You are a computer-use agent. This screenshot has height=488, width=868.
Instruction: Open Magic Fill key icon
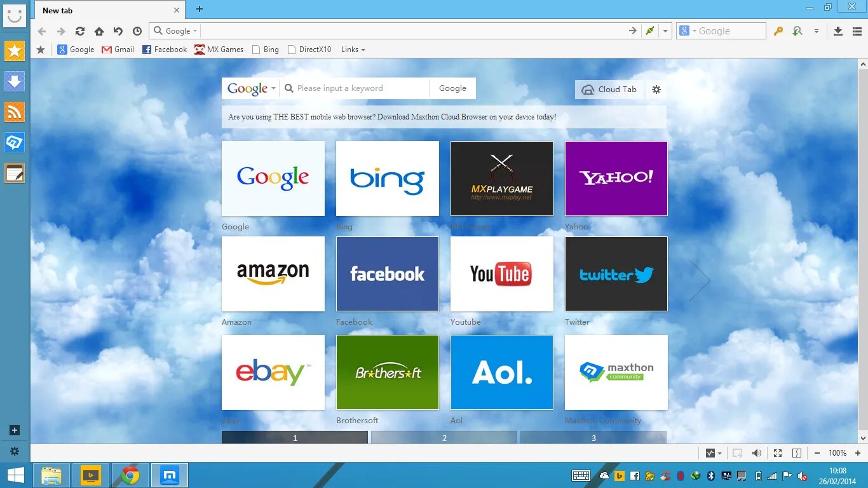click(x=778, y=31)
